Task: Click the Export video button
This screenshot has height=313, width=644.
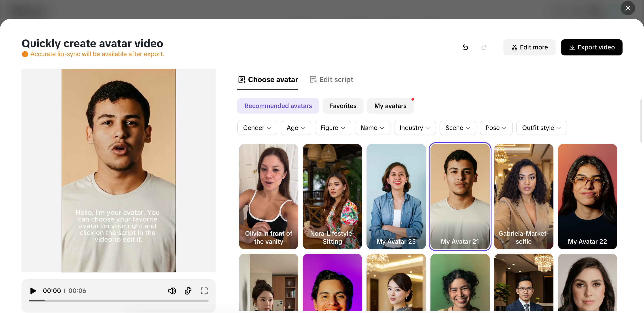Action: click(591, 47)
